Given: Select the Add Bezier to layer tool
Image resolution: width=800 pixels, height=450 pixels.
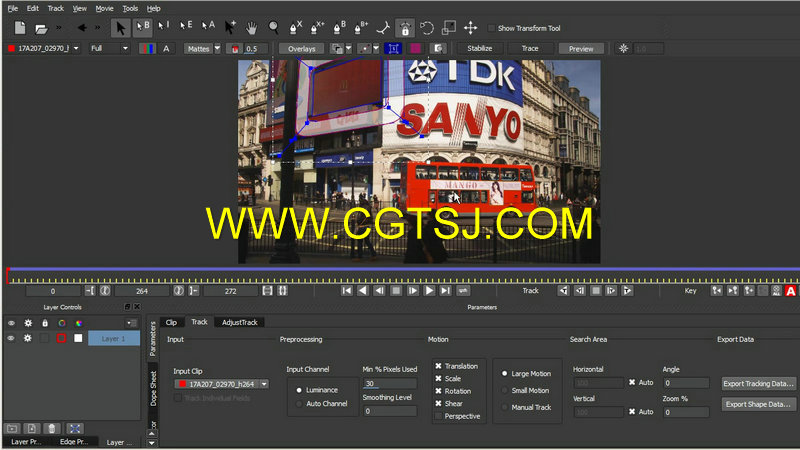Looking at the screenshot, I should click(361, 28).
